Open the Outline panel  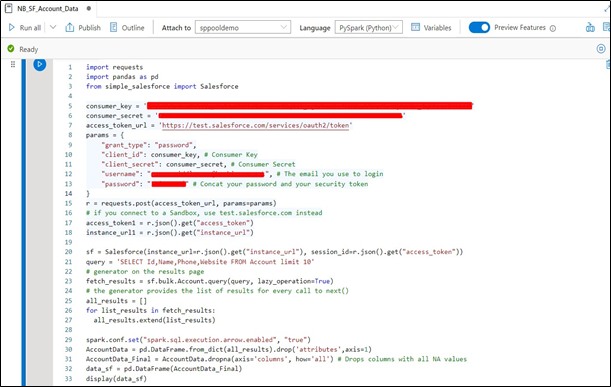(127, 28)
